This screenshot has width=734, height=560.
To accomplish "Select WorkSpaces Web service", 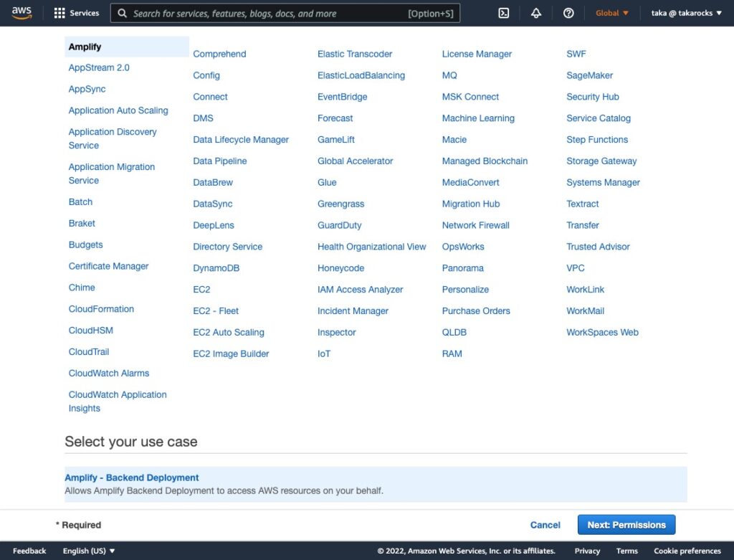I will (x=602, y=333).
